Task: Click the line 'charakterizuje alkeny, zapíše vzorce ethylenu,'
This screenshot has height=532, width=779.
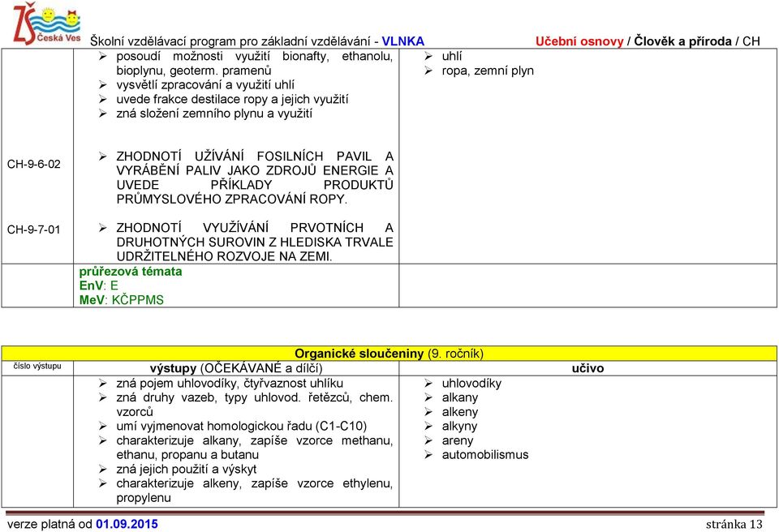Action: (254, 483)
